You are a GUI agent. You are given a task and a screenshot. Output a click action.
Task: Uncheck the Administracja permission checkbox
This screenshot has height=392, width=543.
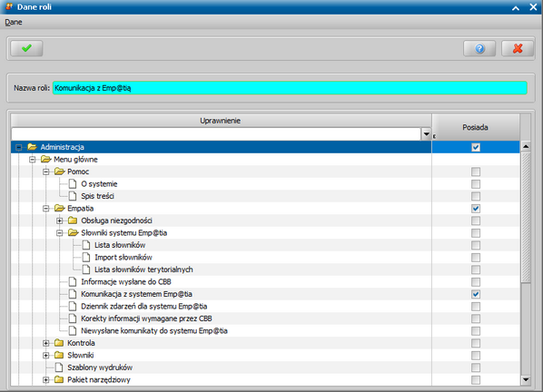tap(476, 147)
